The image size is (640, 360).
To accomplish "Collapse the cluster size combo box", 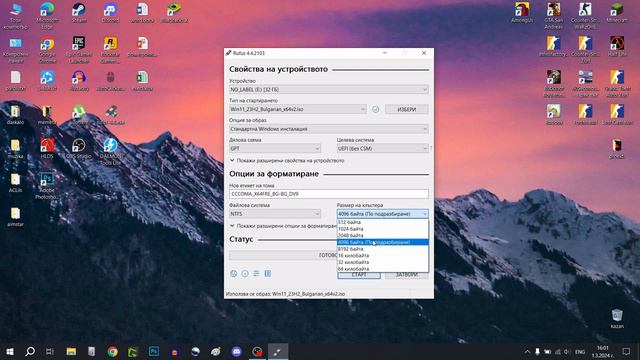I will pos(382,214).
